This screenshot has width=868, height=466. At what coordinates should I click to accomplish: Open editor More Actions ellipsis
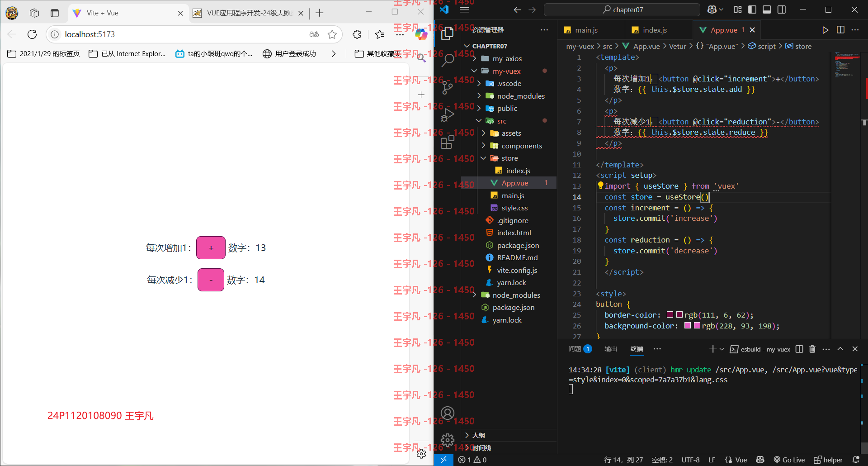tap(855, 30)
